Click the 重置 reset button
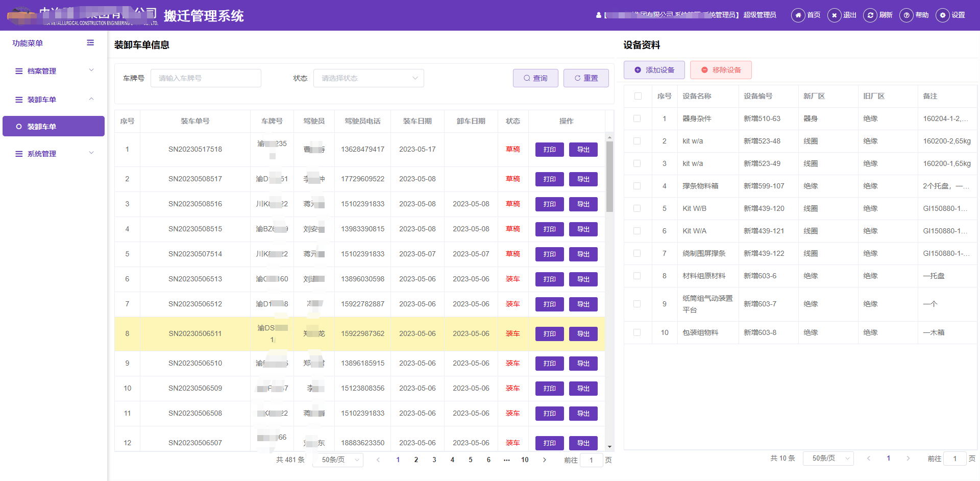Screen dimensions: 980x481 586,78
